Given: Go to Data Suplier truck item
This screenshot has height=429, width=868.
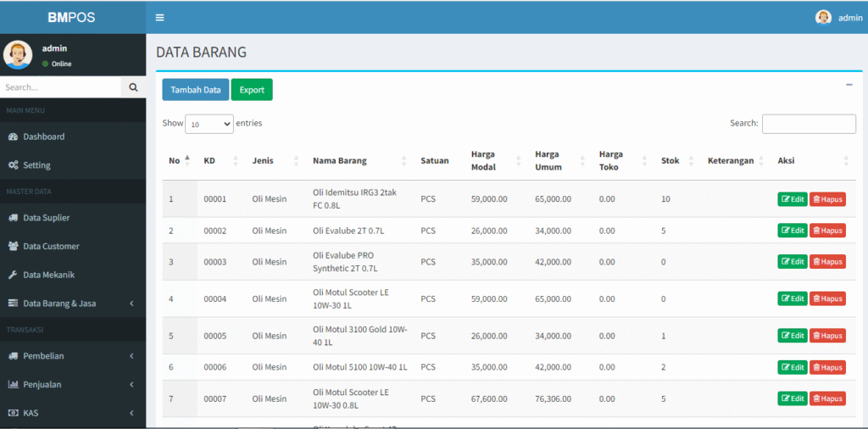Looking at the screenshot, I should click(46, 218).
